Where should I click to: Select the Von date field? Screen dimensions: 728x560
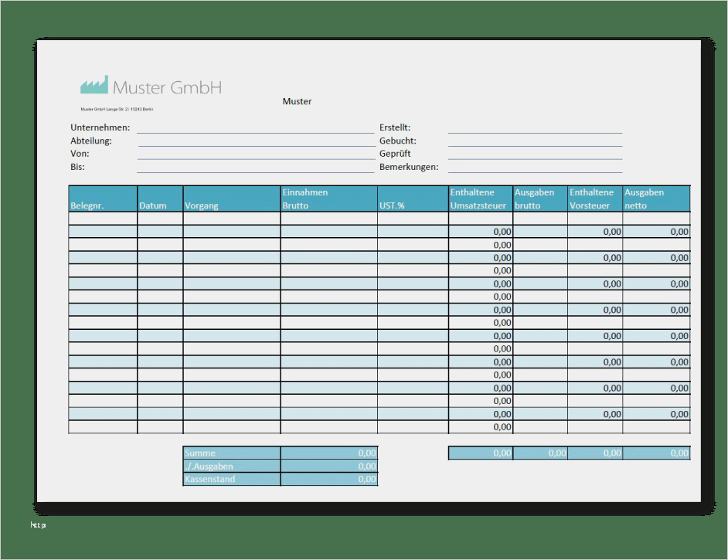pyautogui.click(x=255, y=157)
